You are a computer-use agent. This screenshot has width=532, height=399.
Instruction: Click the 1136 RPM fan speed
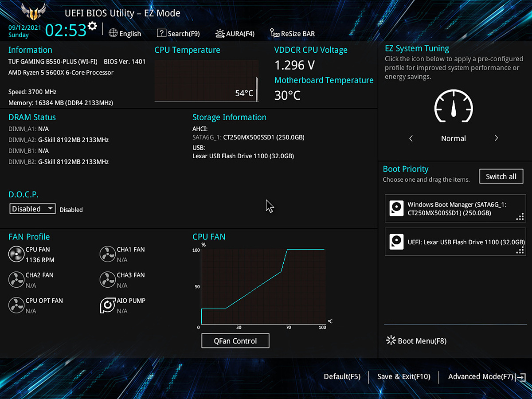tap(40, 260)
